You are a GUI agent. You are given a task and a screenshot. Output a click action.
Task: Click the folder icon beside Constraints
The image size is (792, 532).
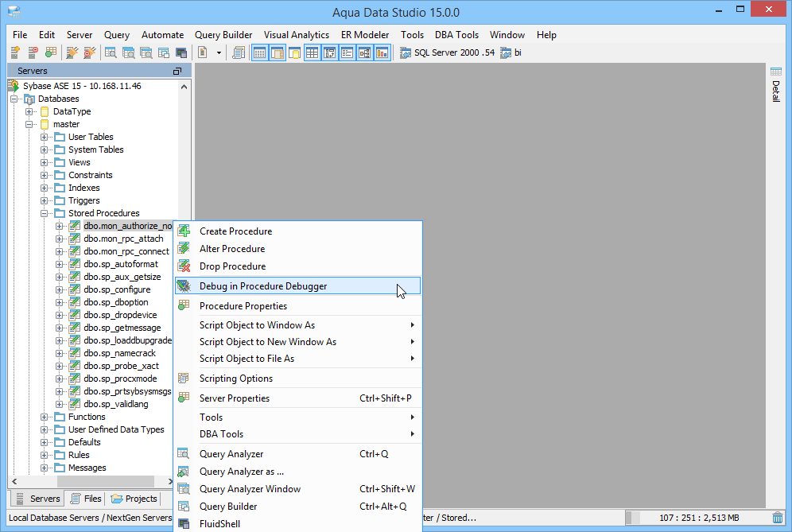(60, 175)
